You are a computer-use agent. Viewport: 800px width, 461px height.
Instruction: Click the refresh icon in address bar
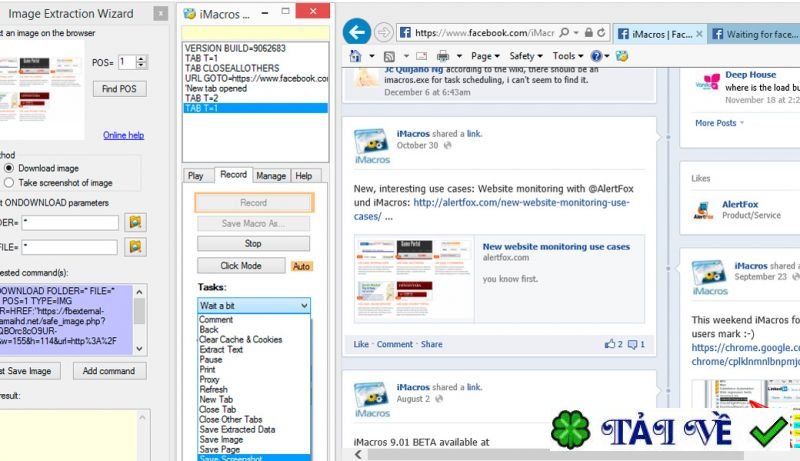pyautogui.click(x=602, y=33)
